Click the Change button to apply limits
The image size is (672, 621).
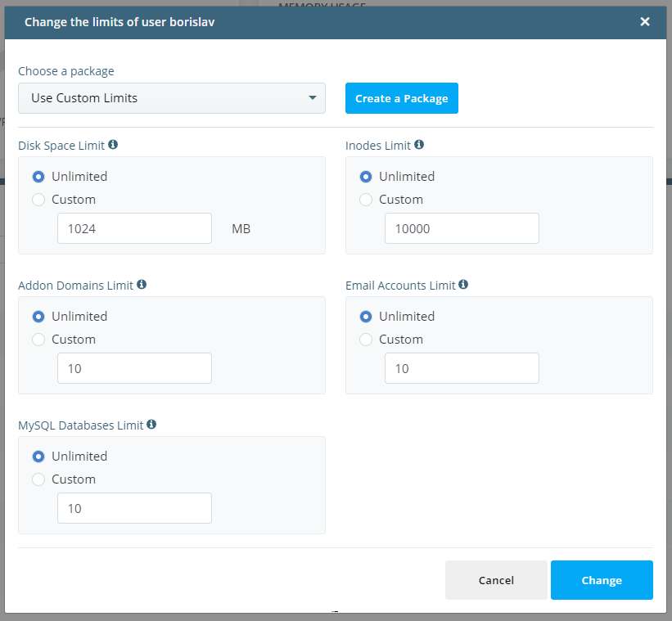(x=602, y=580)
